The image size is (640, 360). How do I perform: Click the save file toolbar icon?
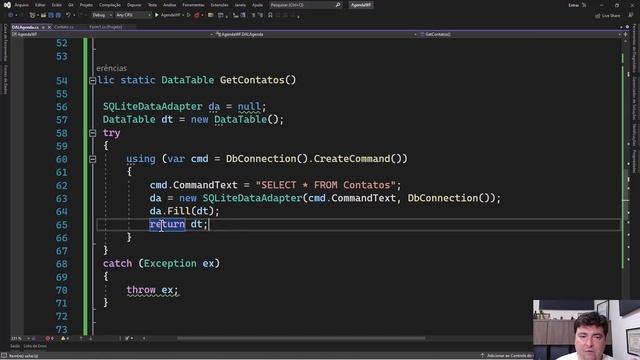click(51, 15)
